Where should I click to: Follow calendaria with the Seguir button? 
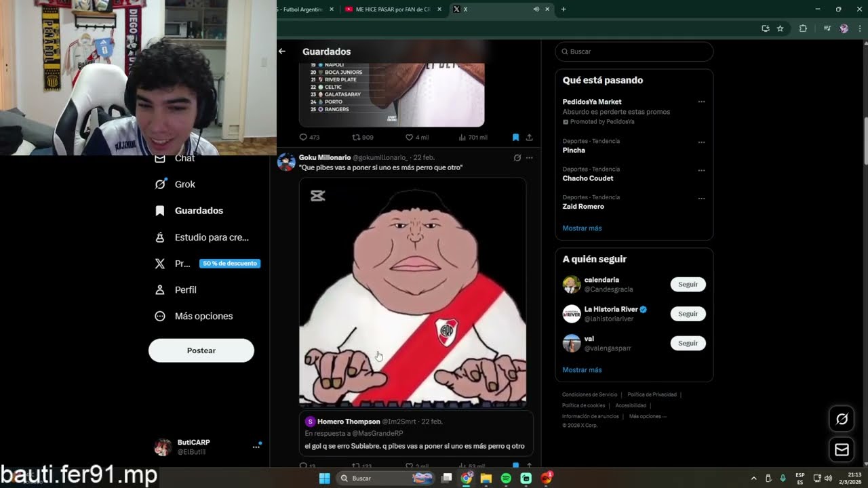click(688, 285)
